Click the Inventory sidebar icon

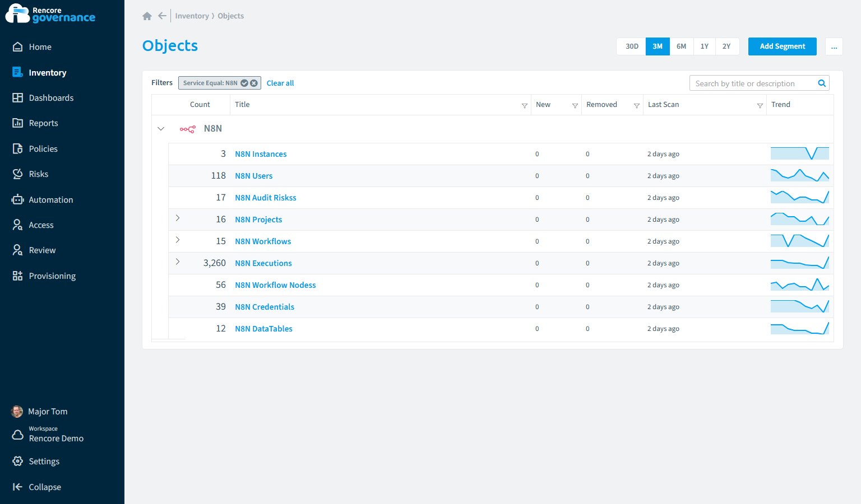tap(18, 72)
